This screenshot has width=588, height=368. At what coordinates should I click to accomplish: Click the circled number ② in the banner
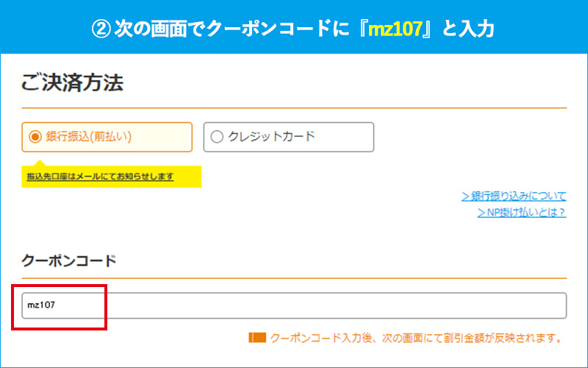point(101,28)
